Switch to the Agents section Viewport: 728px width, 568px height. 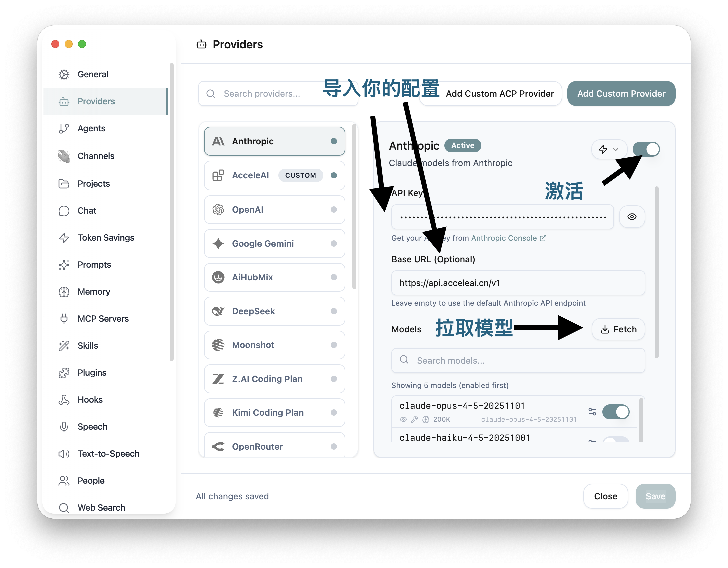tap(91, 128)
